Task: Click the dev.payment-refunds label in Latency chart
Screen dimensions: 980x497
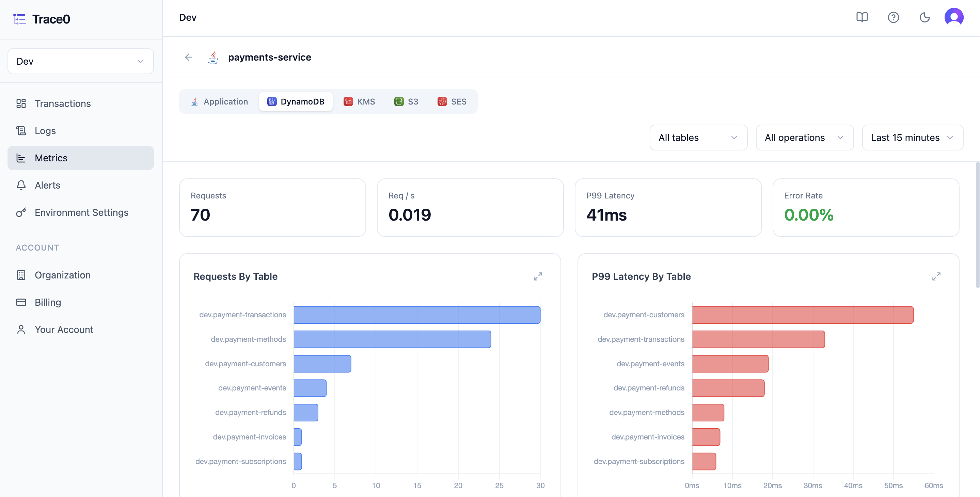Action: pyautogui.click(x=649, y=388)
